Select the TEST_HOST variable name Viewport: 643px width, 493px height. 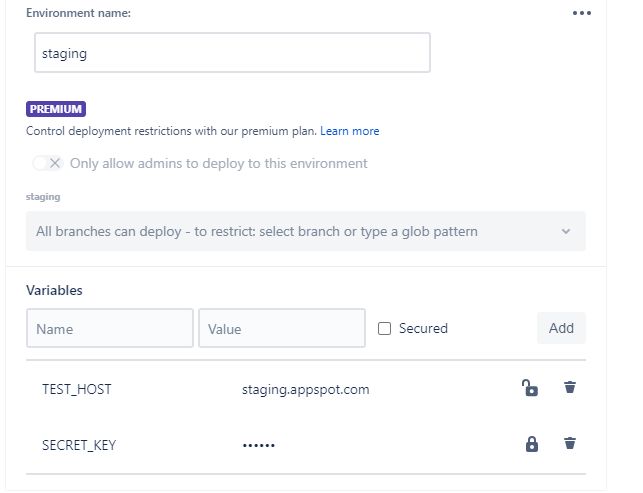(x=77, y=389)
